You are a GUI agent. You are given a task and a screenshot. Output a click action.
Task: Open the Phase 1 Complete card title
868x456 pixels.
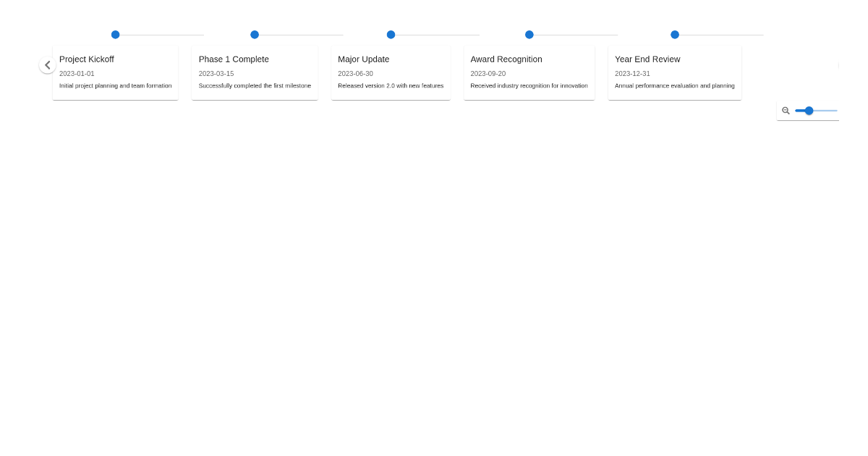pos(234,59)
